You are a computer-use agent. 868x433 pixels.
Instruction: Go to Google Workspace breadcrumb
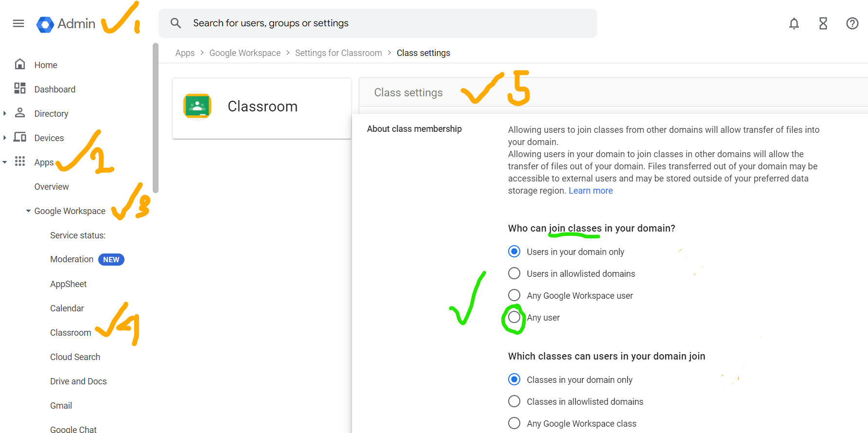245,53
